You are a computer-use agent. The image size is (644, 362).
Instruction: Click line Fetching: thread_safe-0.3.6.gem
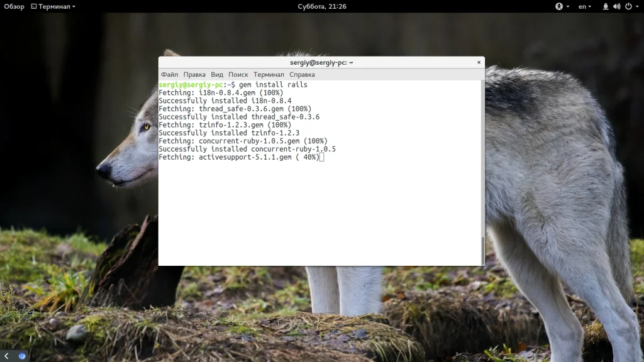pyautogui.click(x=235, y=109)
